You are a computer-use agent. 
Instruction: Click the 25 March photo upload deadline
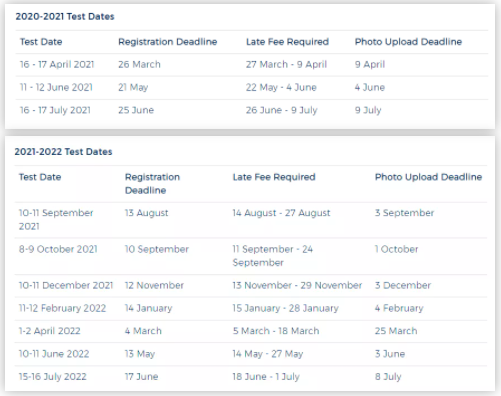(396, 331)
